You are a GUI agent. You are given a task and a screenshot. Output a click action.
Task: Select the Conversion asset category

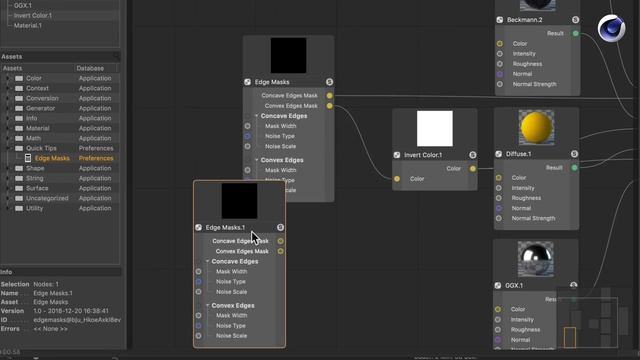tap(42, 98)
